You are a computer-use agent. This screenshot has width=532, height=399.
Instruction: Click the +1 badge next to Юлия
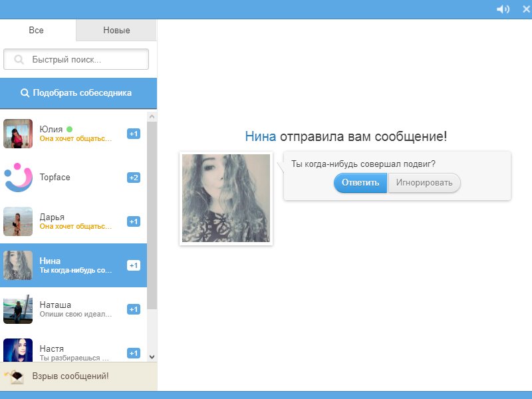click(134, 134)
